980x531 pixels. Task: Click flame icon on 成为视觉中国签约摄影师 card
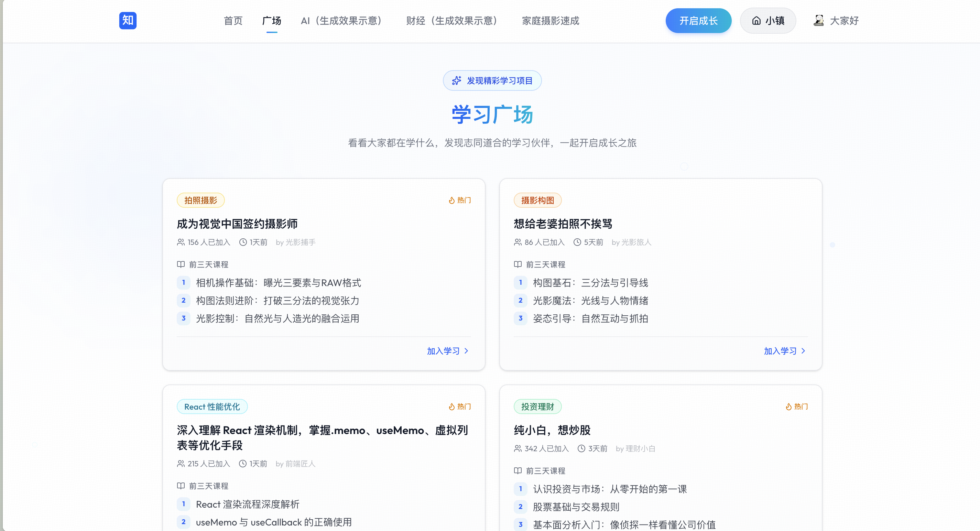coord(451,201)
